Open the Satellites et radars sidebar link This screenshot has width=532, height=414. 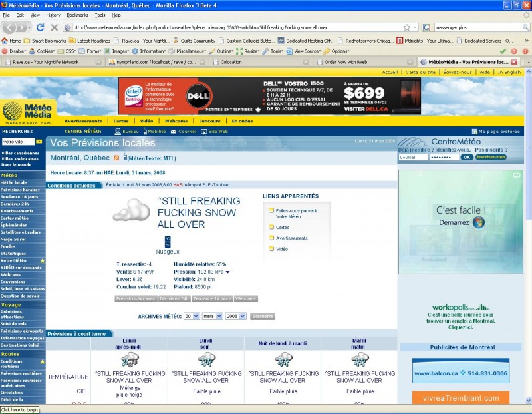pos(21,232)
